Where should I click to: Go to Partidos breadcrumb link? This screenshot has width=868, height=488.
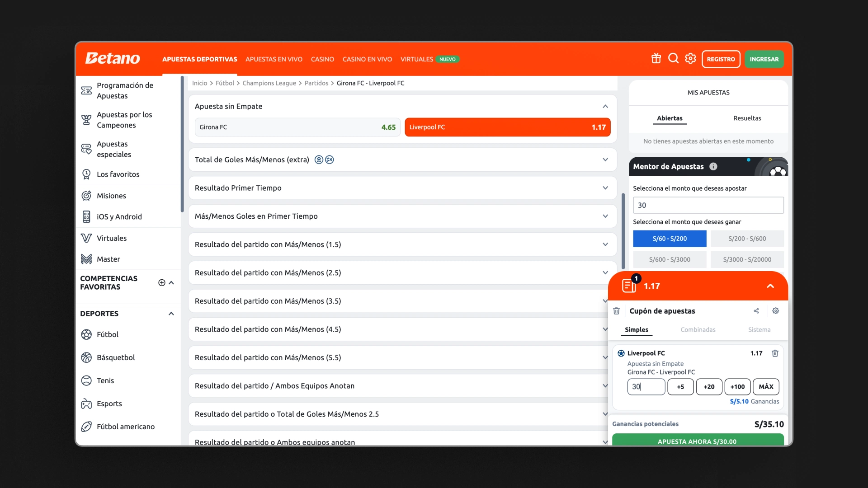[x=316, y=83]
